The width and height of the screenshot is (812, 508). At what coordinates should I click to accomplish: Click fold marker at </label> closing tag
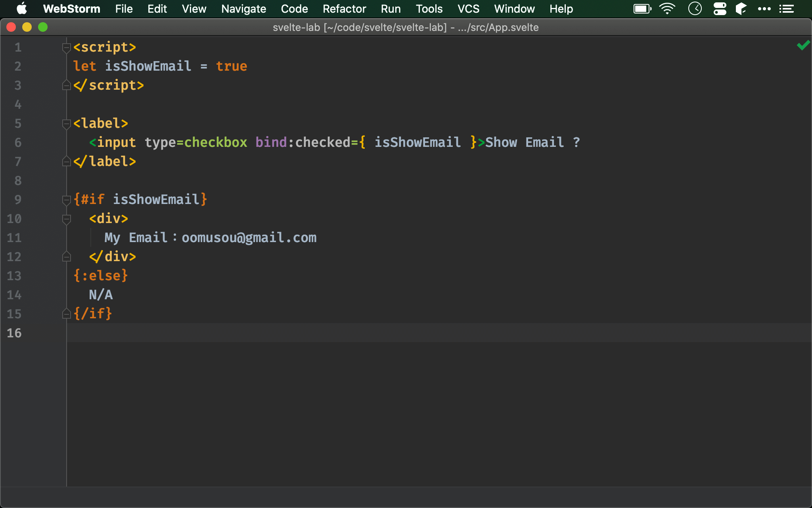coord(67,162)
